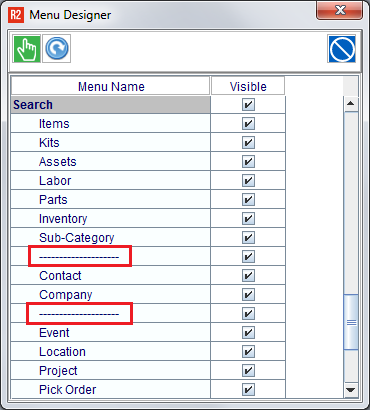The image size is (370, 410).
Task: Click the scrollbar down arrow
Action: pos(350,389)
